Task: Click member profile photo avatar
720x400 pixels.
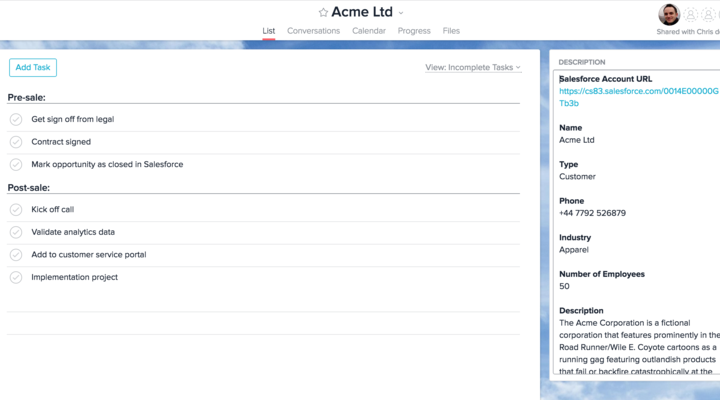Action: [669, 15]
